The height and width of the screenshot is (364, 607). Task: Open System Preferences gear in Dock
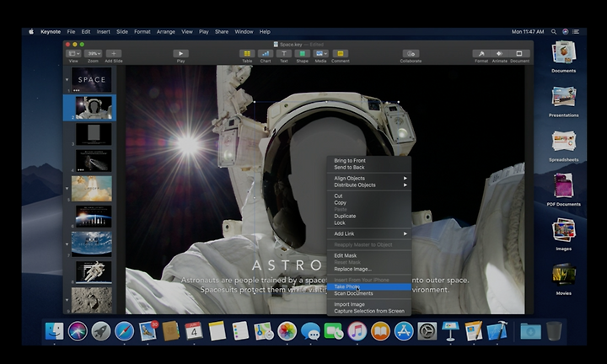coord(427,331)
